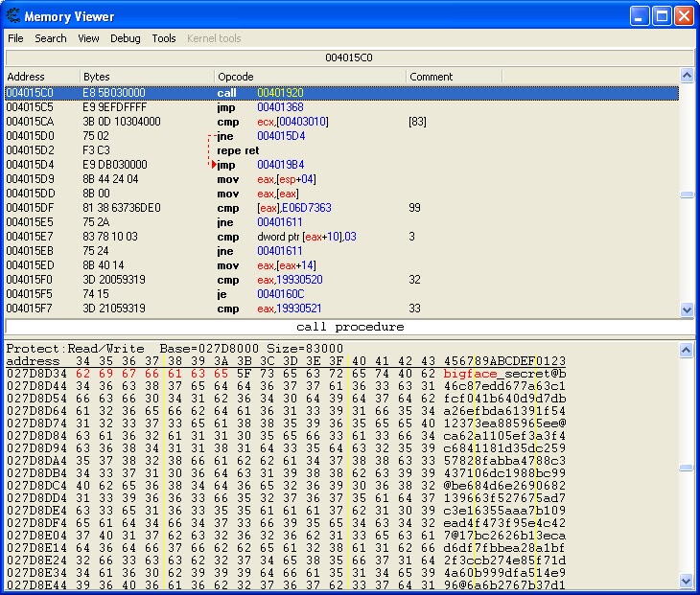Viewport: 700px width, 595px height.
Task: Click ASCII text ead4f473f95e4c42
Action: [504, 523]
